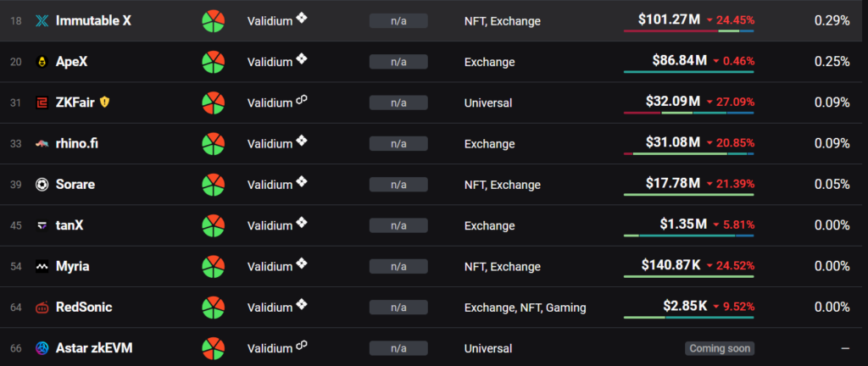868x366 pixels.
Task: Click the ApeX project logo icon
Action: pyautogui.click(x=42, y=62)
